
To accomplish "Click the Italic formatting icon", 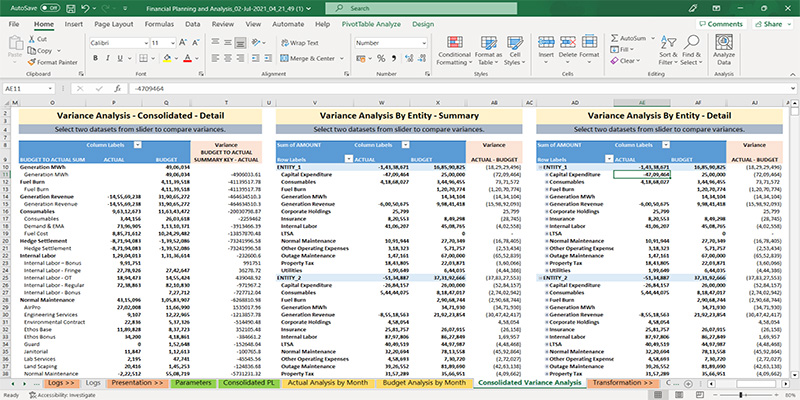I will (108, 60).
